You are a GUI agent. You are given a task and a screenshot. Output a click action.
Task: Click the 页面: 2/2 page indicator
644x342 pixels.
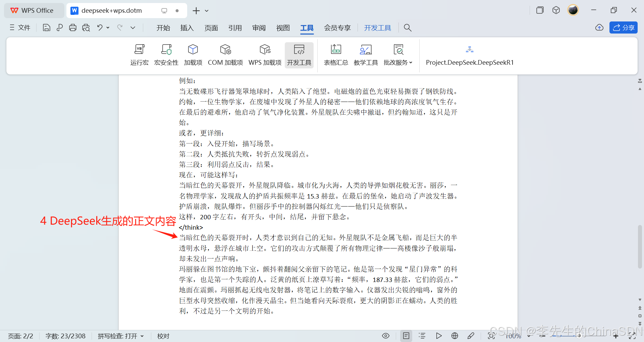click(x=21, y=336)
